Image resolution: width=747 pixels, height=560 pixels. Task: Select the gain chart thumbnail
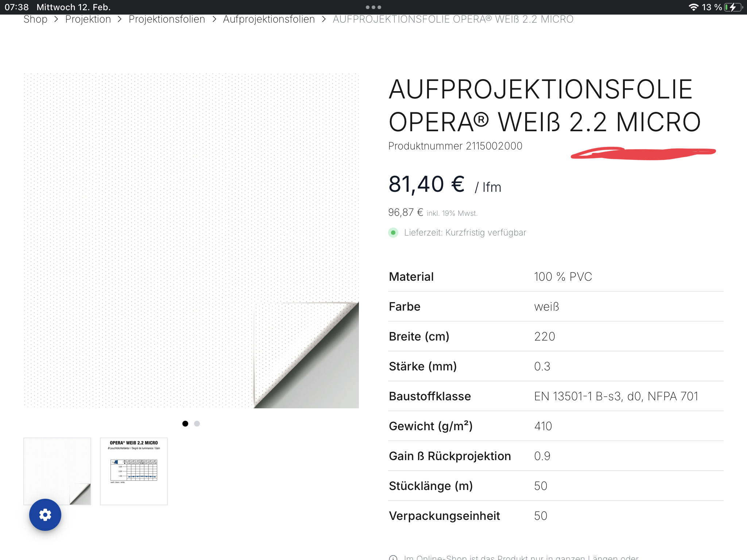[134, 471]
